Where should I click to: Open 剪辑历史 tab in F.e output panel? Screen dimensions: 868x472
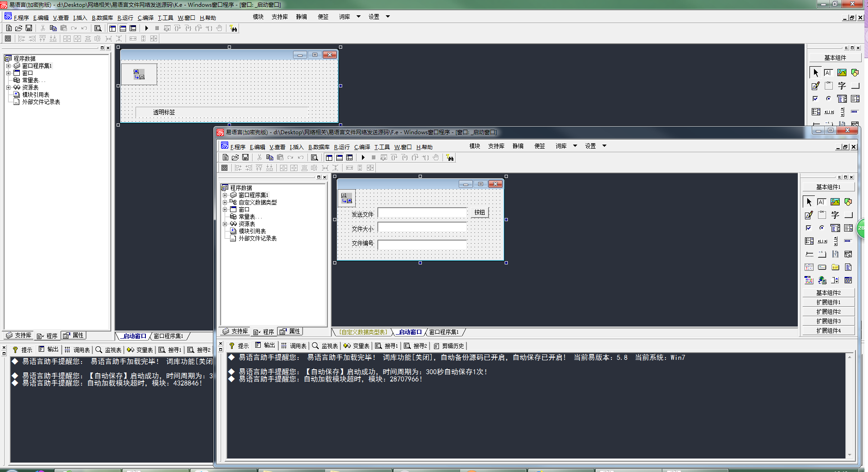449,346
